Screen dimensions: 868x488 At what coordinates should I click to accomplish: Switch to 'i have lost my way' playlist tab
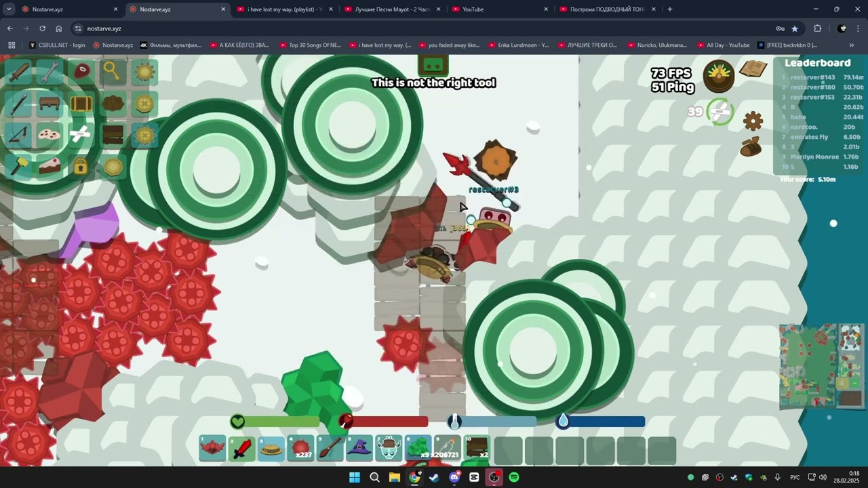pyautogui.click(x=285, y=9)
